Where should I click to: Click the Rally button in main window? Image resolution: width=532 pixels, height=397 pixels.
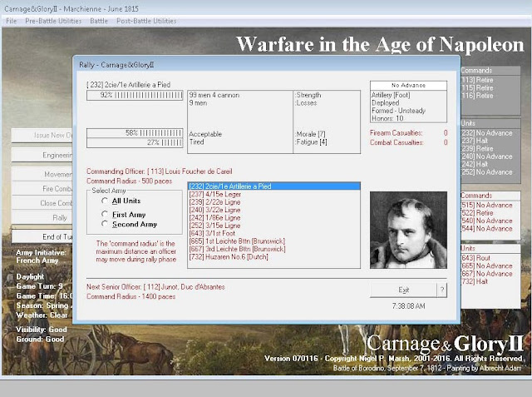point(42,218)
